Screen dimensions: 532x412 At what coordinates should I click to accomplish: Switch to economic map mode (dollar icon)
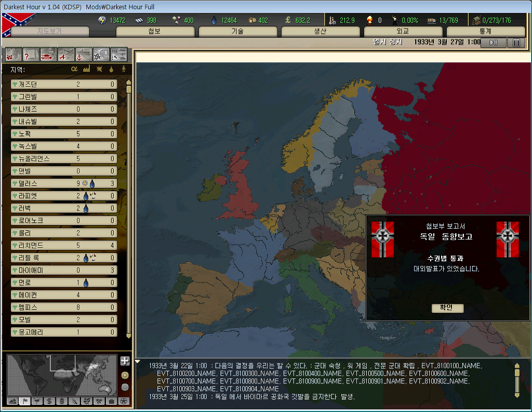coord(49,401)
